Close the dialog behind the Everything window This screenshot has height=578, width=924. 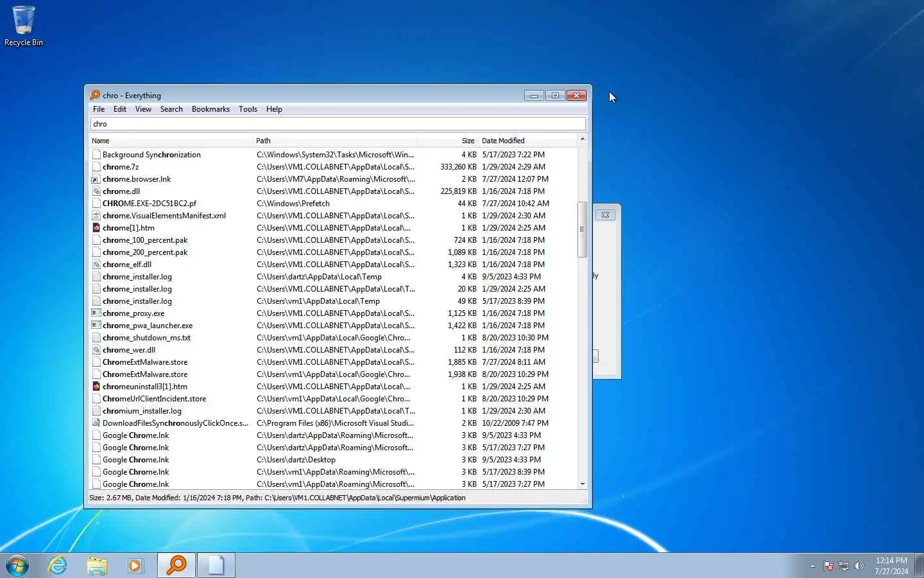point(605,215)
